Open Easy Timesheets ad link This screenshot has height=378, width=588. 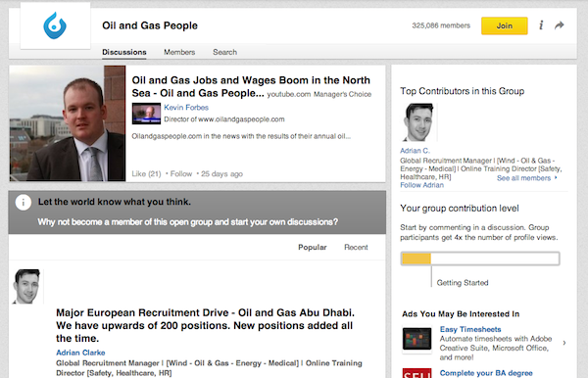point(470,329)
